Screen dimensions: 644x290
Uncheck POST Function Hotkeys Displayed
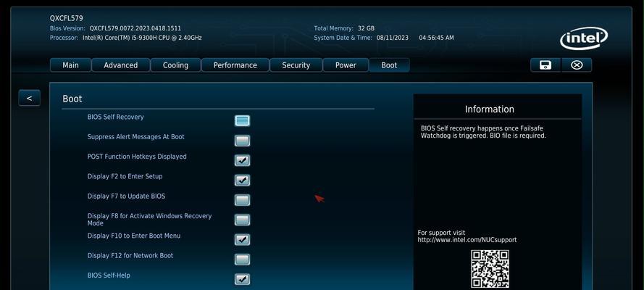click(242, 160)
